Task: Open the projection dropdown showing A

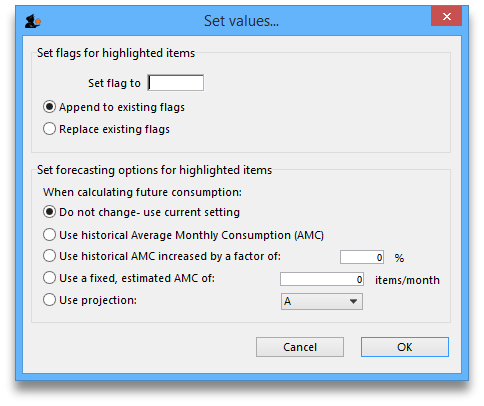Action: pyautogui.click(x=322, y=301)
